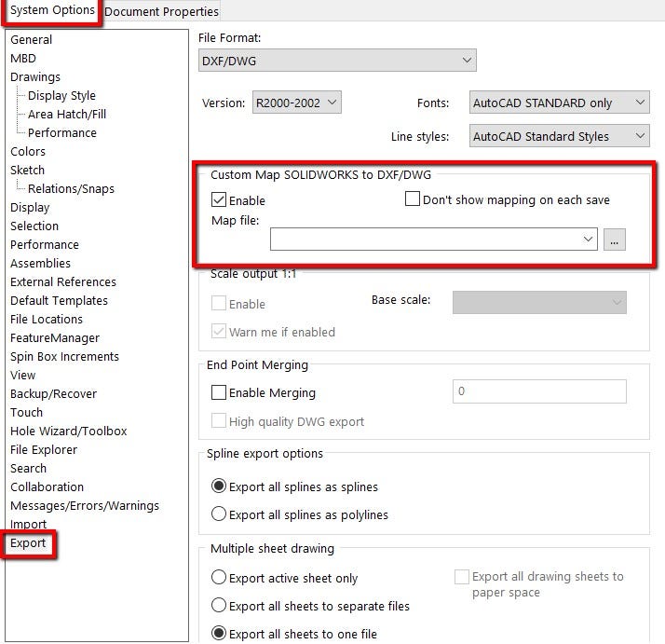Open the Version R2000-2002 dropdown
Image resolution: width=665 pixels, height=644 pixels.
(296, 103)
